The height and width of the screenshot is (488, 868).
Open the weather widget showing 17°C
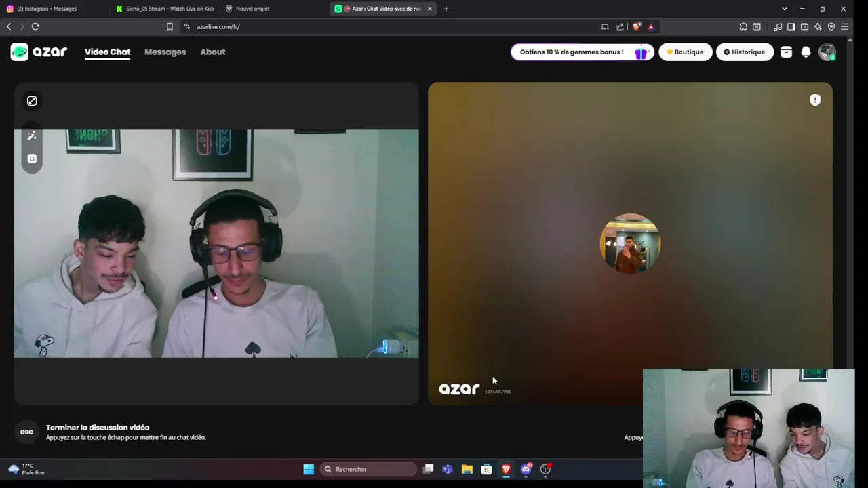(27, 469)
